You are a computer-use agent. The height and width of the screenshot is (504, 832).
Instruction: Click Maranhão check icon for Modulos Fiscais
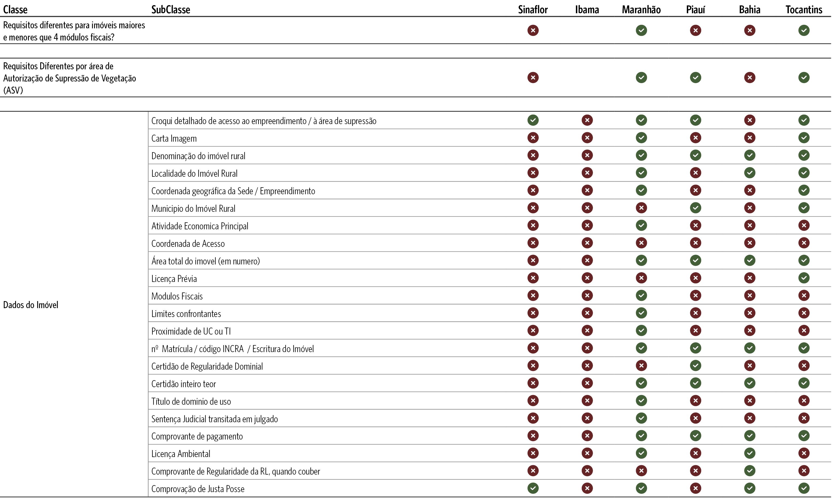(641, 295)
